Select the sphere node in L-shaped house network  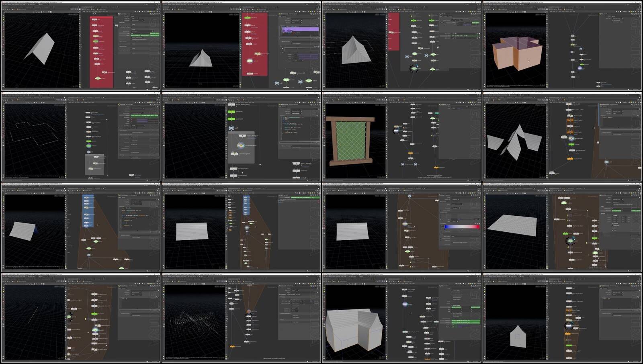405,304
